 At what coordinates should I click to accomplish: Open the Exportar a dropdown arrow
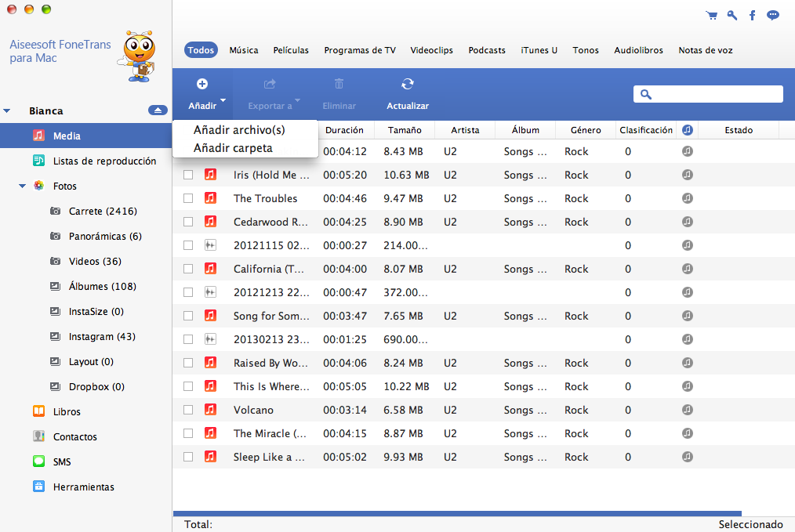(298, 100)
